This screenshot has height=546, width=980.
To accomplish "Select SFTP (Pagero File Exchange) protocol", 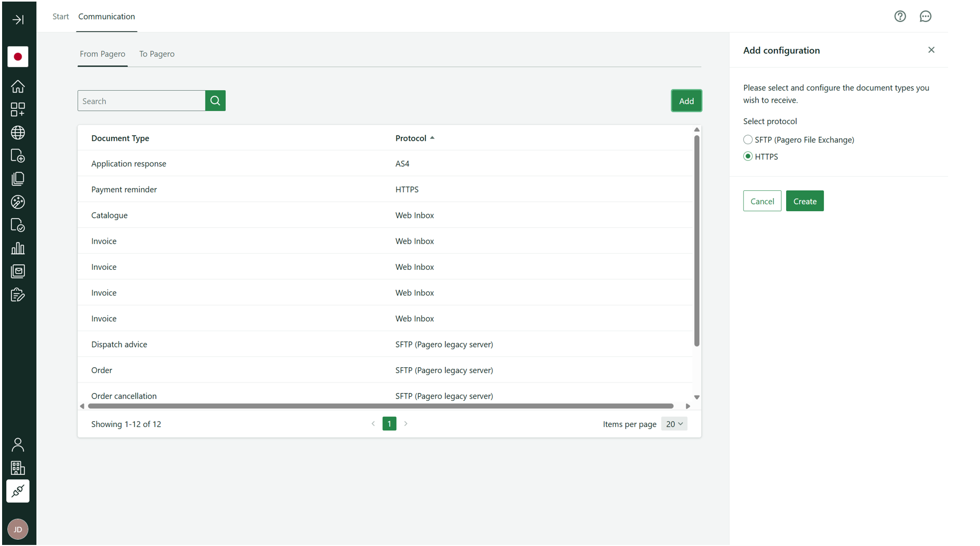I will [x=748, y=139].
